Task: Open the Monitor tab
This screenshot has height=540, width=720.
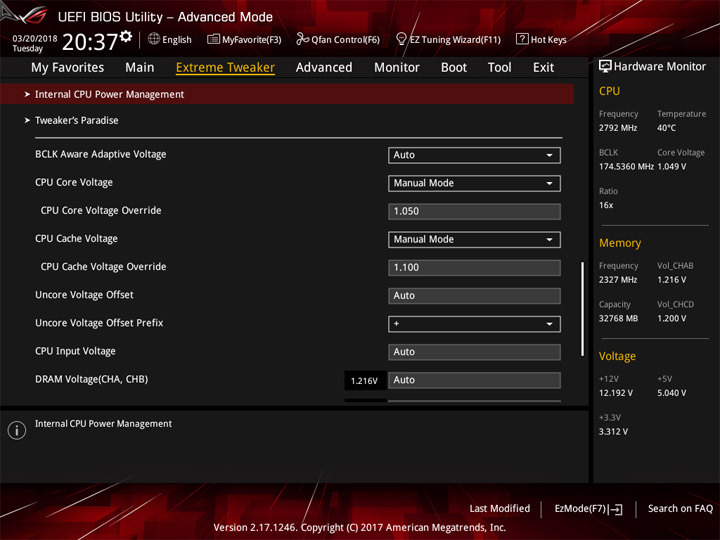Action: [397, 68]
